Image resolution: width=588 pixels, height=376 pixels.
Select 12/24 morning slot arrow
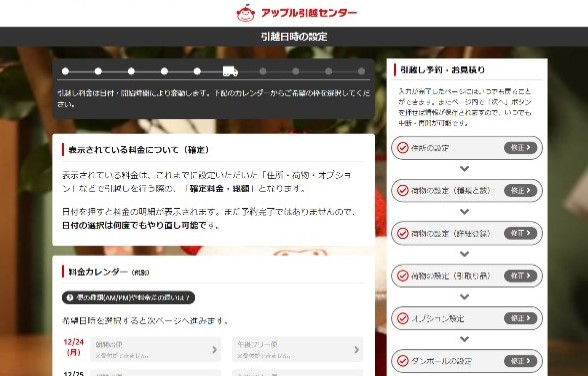click(214, 349)
